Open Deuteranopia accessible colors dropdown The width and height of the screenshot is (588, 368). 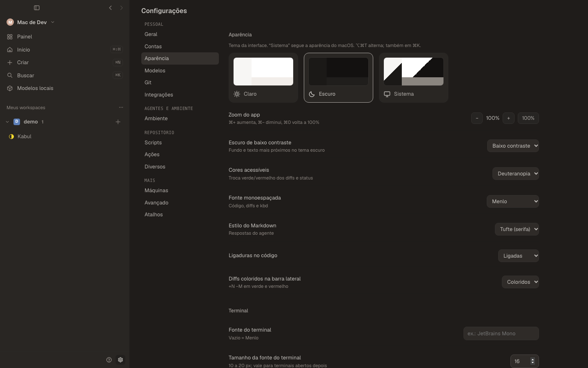click(516, 174)
